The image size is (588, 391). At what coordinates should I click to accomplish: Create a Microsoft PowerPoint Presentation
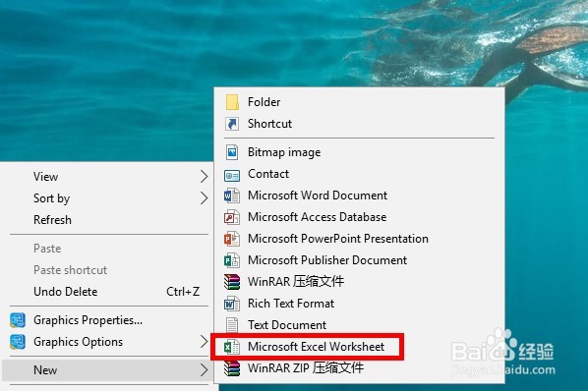pos(359,239)
